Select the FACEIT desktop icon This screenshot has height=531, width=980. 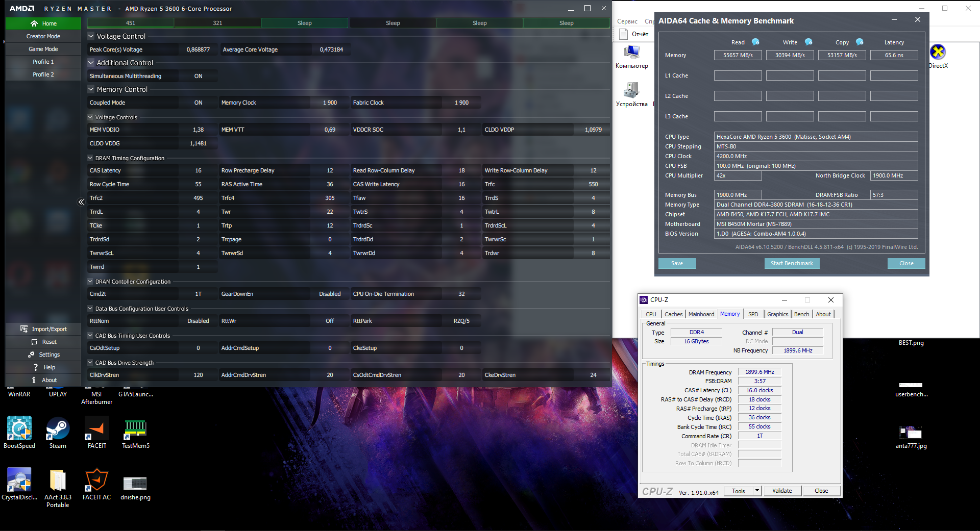tap(97, 433)
